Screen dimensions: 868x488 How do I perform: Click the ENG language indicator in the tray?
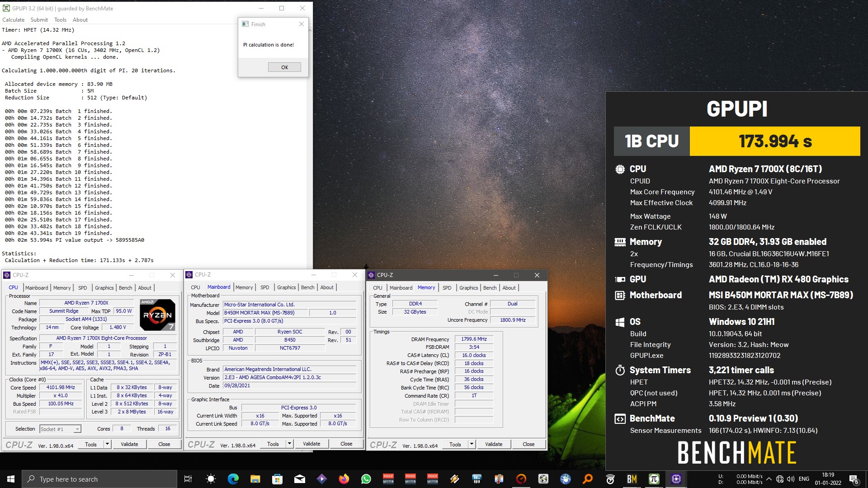pyautogui.click(x=804, y=479)
